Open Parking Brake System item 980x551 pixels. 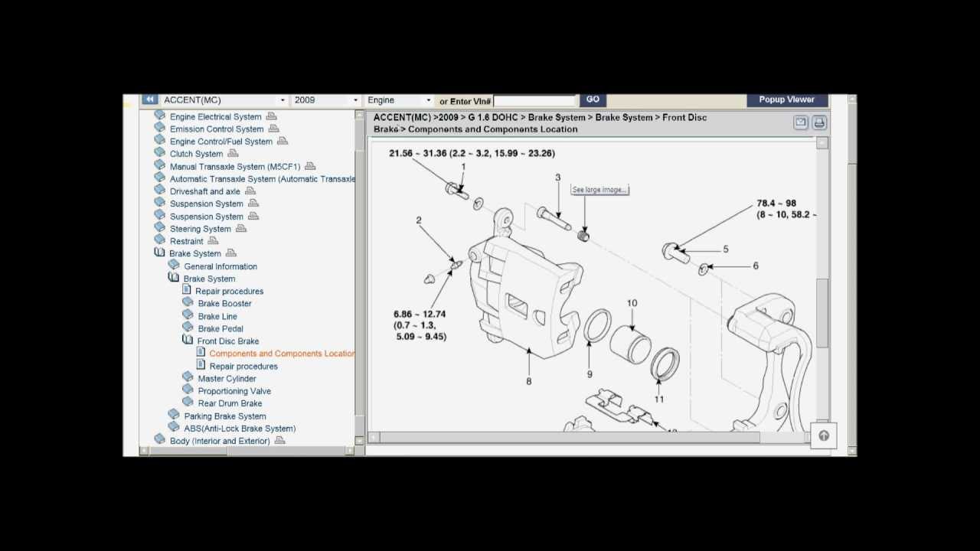[225, 416]
